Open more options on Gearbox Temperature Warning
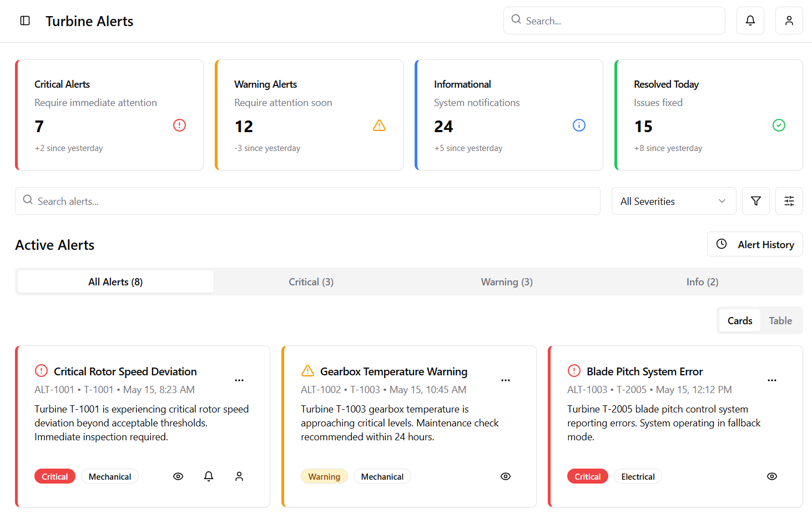The height and width of the screenshot is (513, 812). (x=506, y=380)
